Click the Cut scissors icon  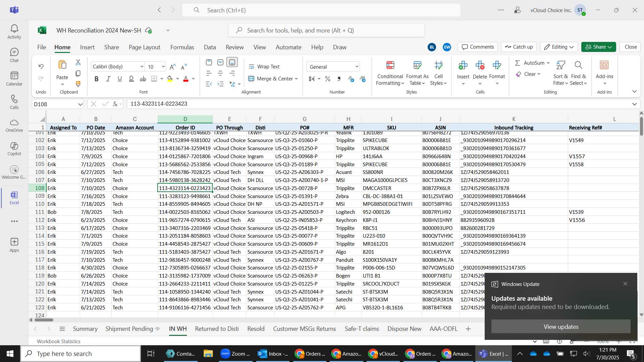tap(78, 62)
